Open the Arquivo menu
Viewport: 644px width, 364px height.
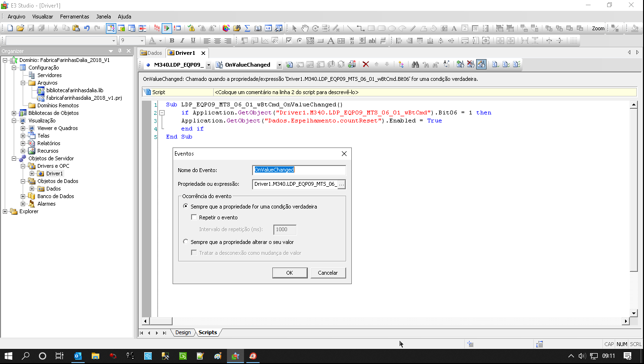tap(17, 17)
